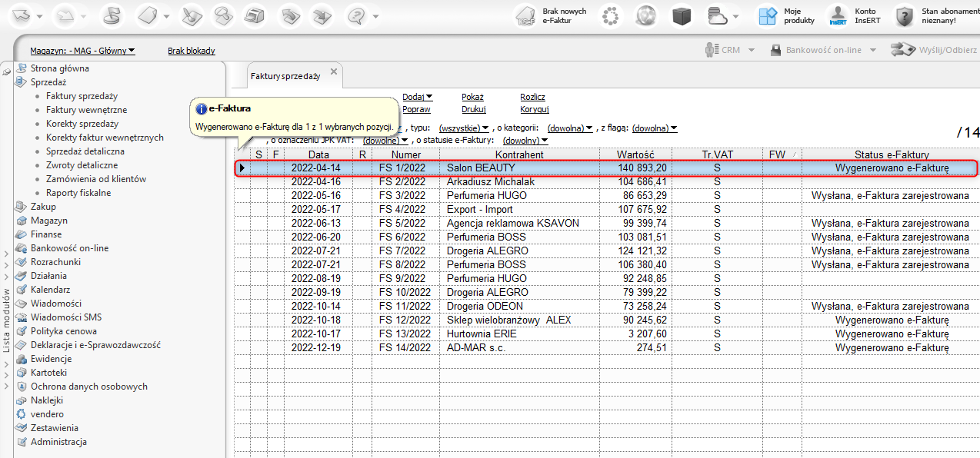Click the help speech bubble toolbar icon

[x=356, y=15]
